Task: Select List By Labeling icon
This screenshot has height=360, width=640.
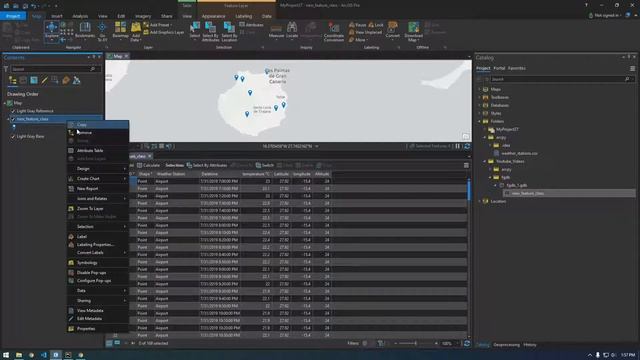Action: click(66, 80)
